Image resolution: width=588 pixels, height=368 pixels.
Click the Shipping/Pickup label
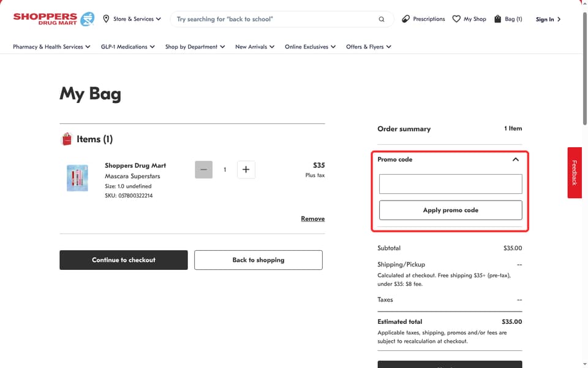[x=401, y=264]
